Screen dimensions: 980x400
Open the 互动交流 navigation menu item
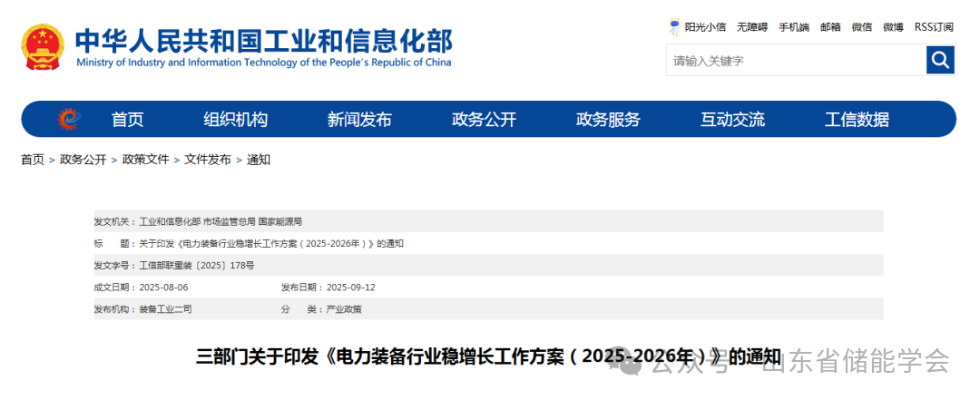pyautogui.click(x=732, y=120)
